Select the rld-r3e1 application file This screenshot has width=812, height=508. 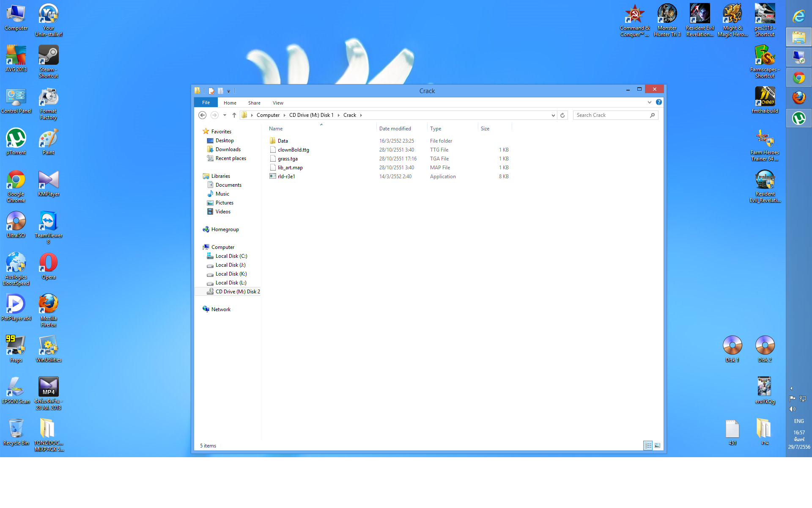click(x=286, y=177)
